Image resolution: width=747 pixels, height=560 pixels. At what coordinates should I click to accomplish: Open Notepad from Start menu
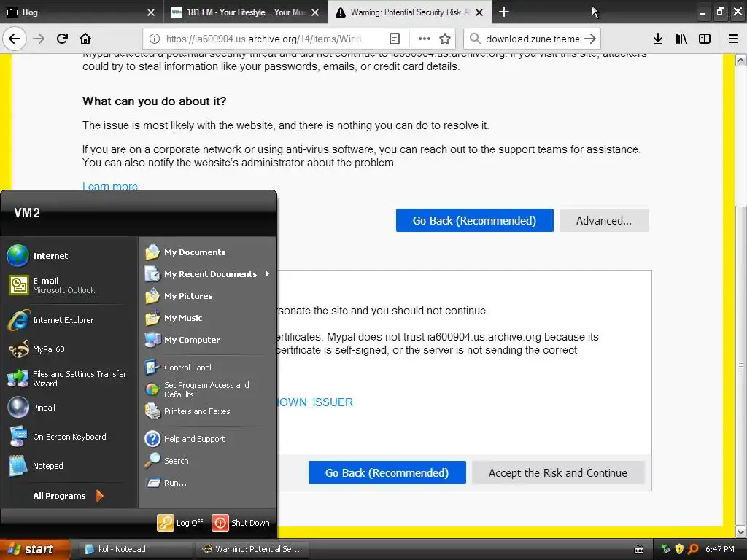(x=69, y=466)
